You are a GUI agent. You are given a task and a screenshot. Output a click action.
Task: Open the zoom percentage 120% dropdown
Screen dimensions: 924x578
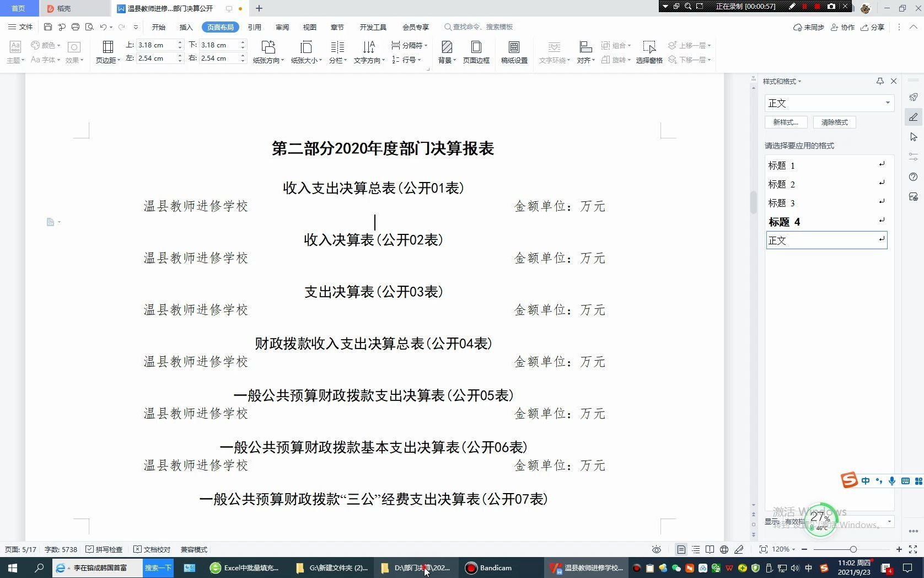783,549
